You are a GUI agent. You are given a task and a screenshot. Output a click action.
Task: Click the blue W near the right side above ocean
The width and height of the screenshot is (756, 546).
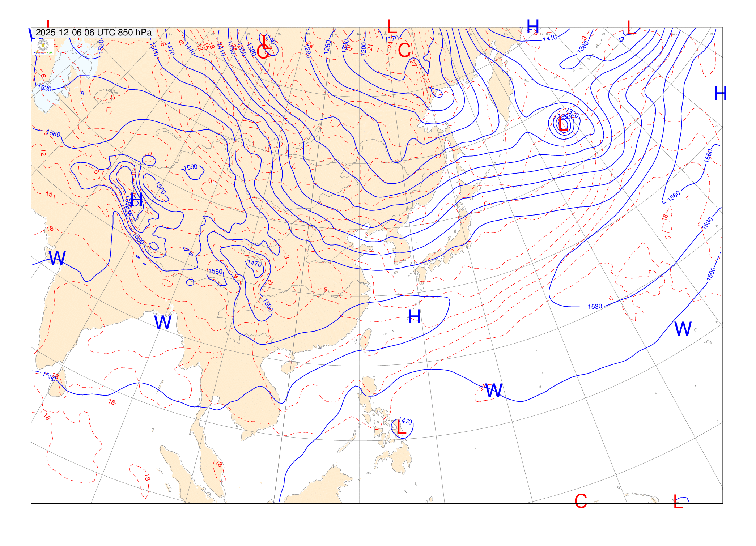[x=683, y=329]
